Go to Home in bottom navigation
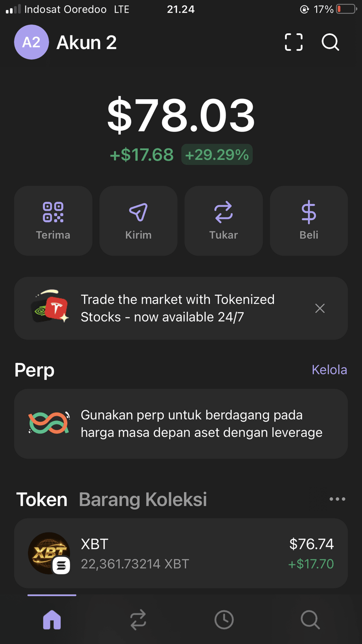 52,619
